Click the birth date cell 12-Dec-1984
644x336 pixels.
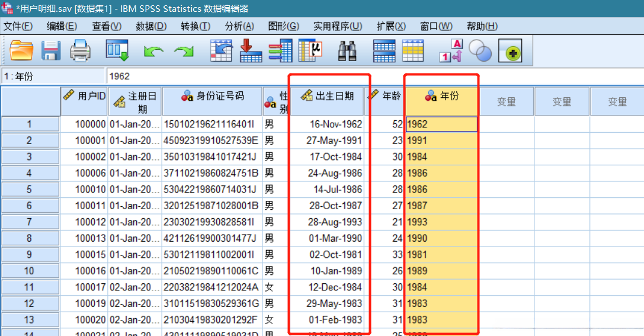pos(327,287)
